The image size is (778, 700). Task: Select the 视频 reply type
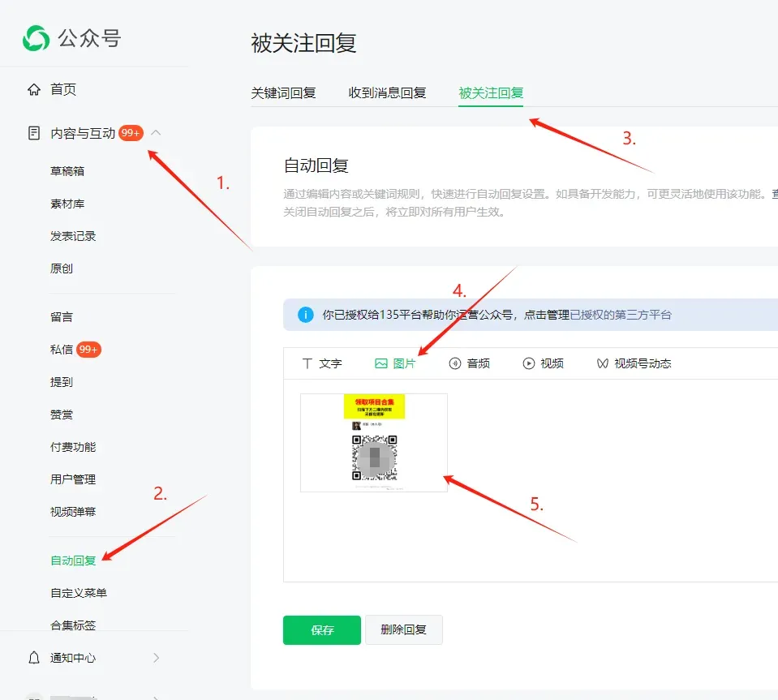click(x=552, y=363)
